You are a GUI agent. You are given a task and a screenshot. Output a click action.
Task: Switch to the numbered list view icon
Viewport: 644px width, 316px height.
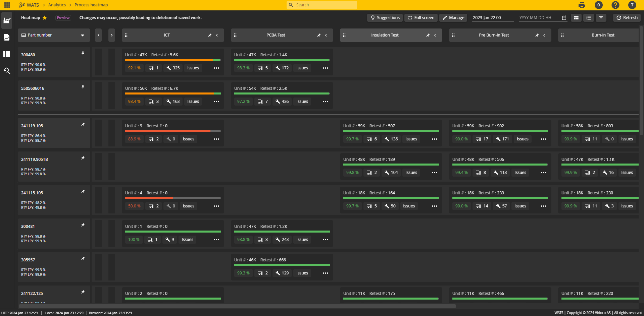pyautogui.click(x=588, y=18)
